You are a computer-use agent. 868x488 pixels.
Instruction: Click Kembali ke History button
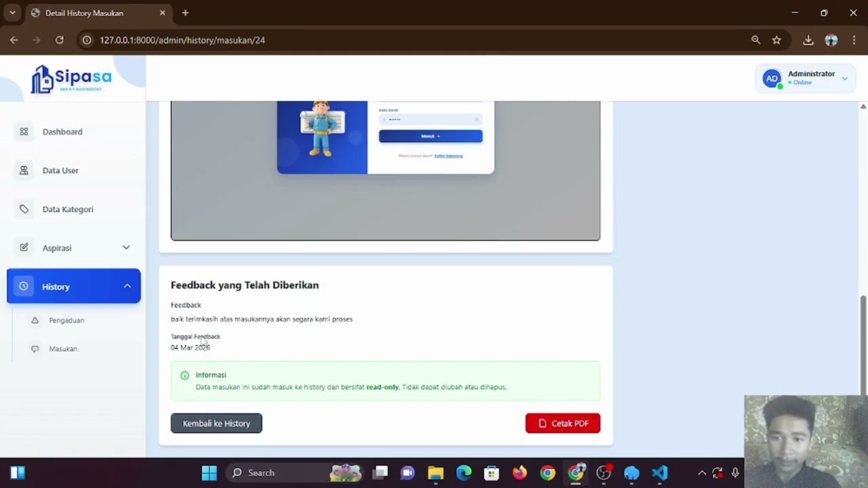[x=216, y=423]
